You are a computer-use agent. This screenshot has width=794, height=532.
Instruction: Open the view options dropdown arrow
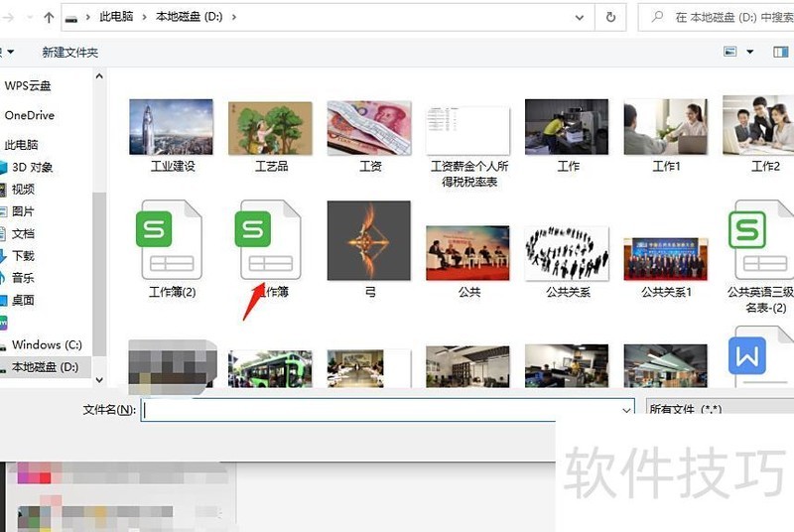750,52
